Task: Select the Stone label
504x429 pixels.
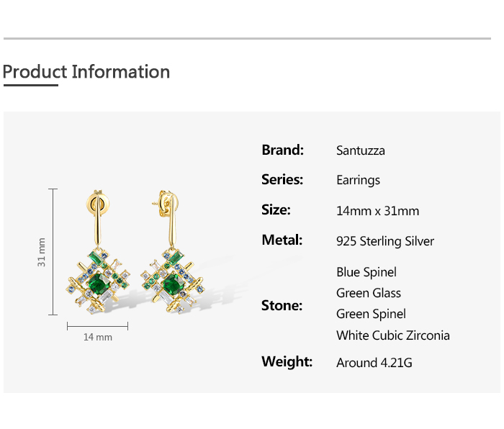Action: pyautogui.click(x=282, y=305)
